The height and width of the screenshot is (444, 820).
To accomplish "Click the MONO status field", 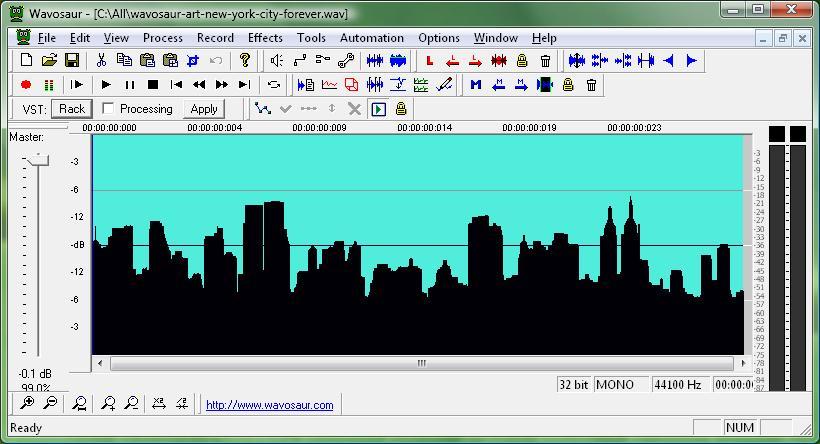I will (621, 385).
